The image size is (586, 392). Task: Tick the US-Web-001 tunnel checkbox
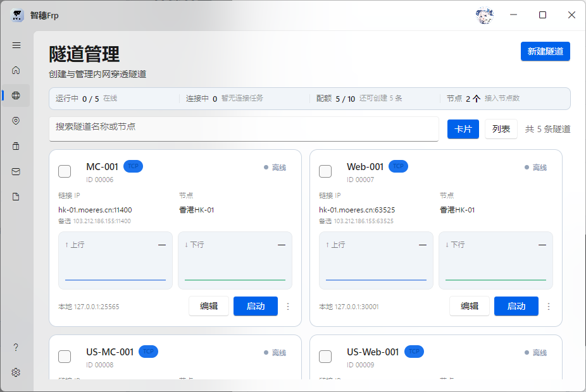[325, 357]
